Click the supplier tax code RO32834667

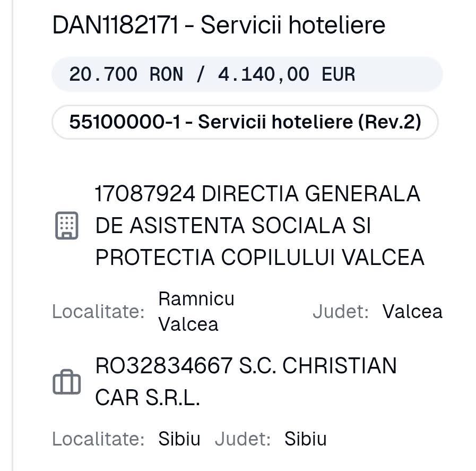[164, 366]
